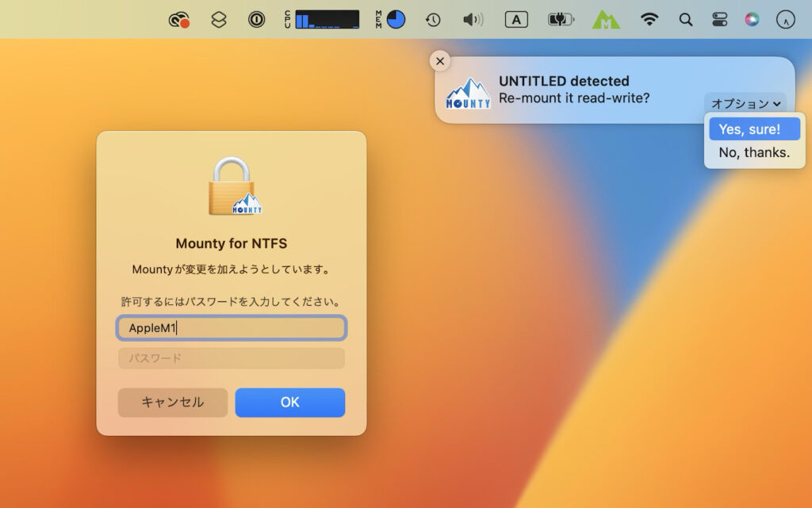Open the MEM pie chart indicator
This screenshot has width=812, height=508.
tap(394, 19)
